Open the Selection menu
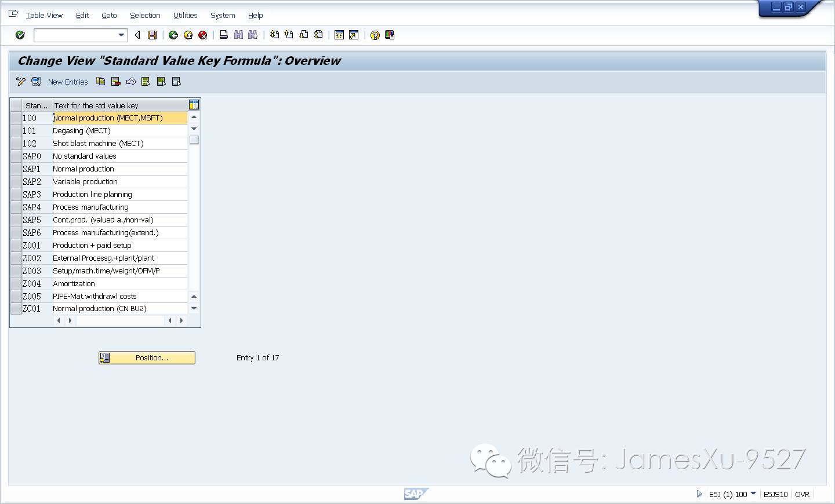 [x=145, y=15]
